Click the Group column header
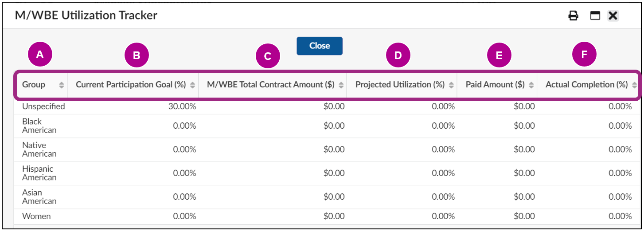The image size is (644, 232). 34,84
